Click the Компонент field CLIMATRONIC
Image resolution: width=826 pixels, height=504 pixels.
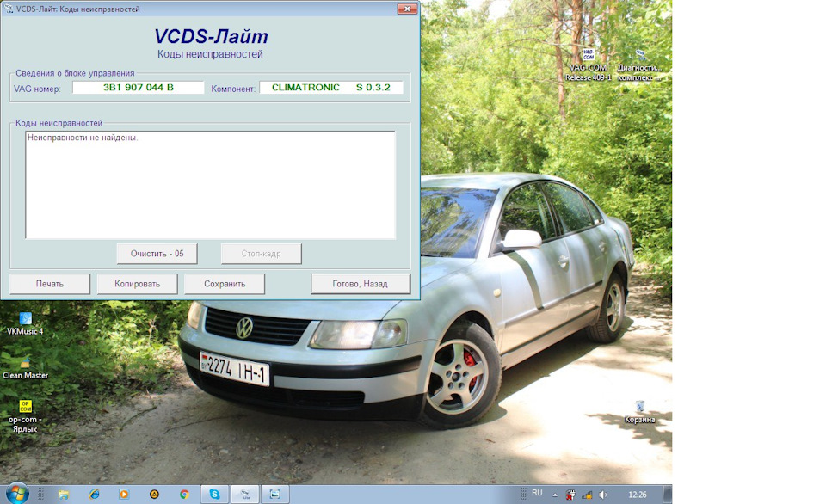pyautogui.click(x=331, y=88)
